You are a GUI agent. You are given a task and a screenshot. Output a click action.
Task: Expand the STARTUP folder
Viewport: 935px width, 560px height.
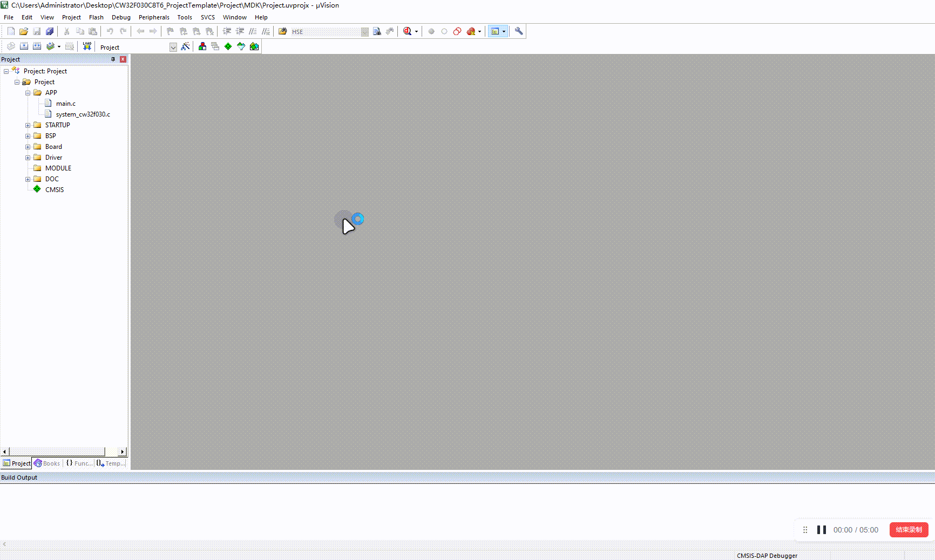[28, 125]
